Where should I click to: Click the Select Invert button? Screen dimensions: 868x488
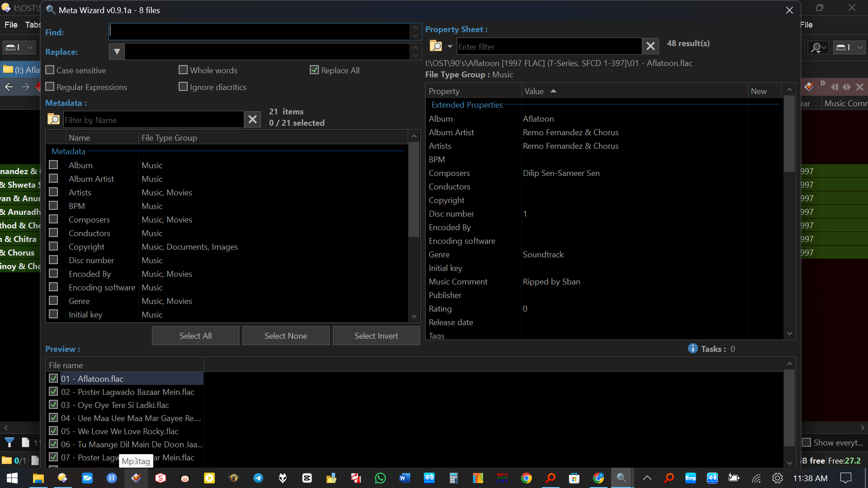[x=376, y=336]
